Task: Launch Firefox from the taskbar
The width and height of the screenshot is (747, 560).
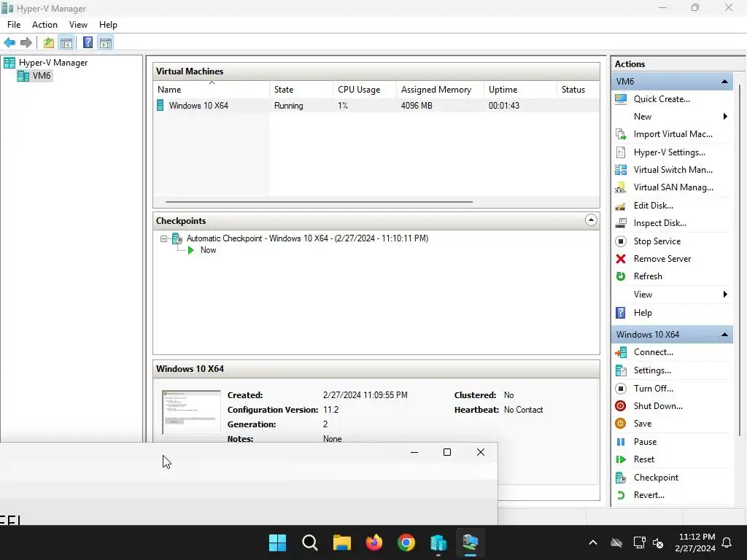Action: coord(374,542)
